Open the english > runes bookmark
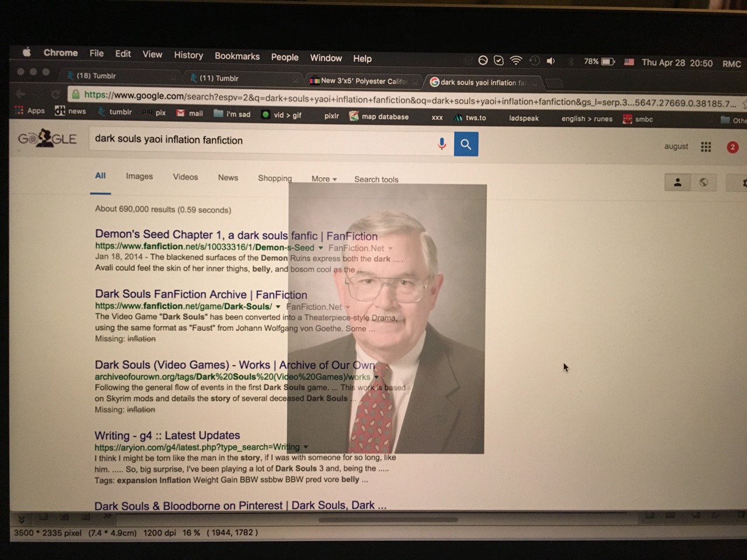747x560 pixels. pyautogui.click(x=587, y=118)
